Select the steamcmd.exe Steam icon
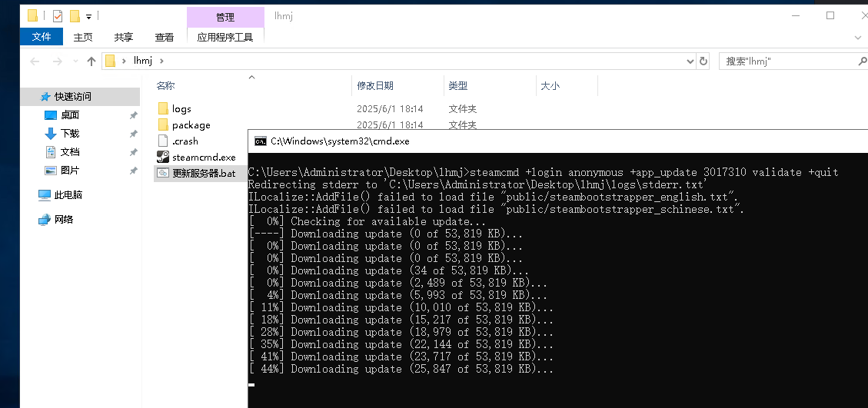The image size is (868, 408). 163,157
